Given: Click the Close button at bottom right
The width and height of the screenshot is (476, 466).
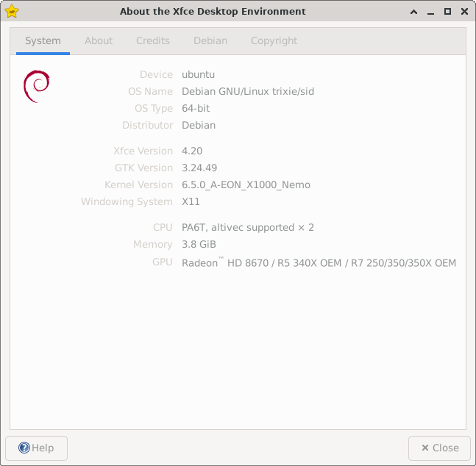Looking at the screenshot, I should 440,448.
